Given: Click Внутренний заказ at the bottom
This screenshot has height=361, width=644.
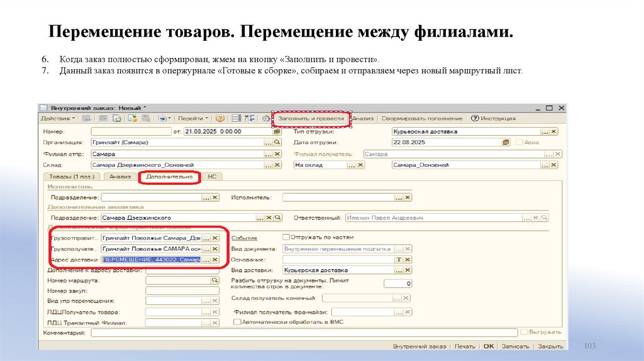Looking at the screenshot, I should 419,346.
